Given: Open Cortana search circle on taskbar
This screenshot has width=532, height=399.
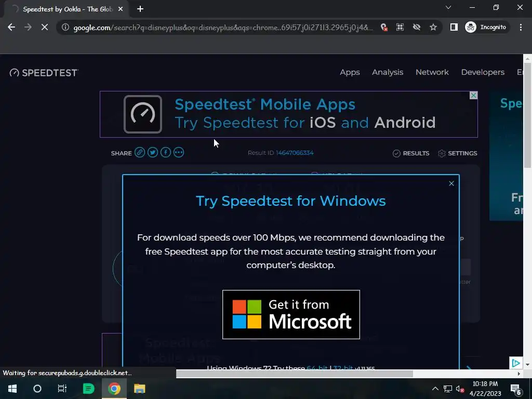Looking at the screenshot, I should 37,389.
